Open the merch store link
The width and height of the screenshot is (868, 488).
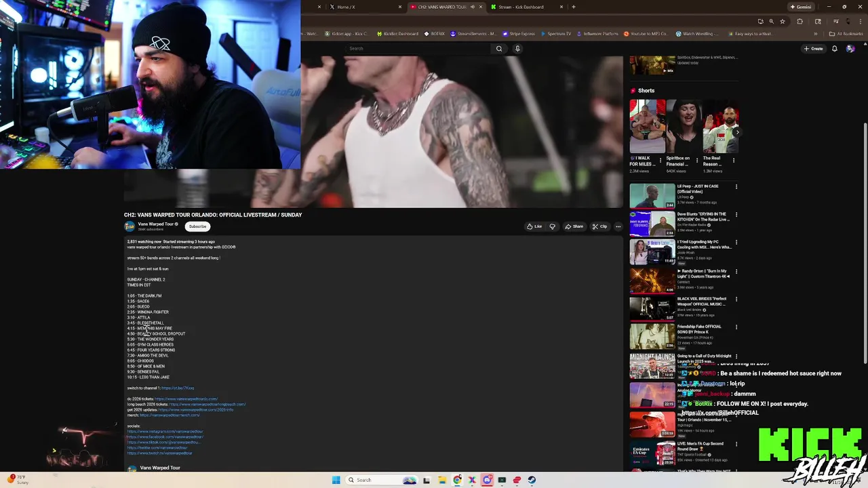170,415
